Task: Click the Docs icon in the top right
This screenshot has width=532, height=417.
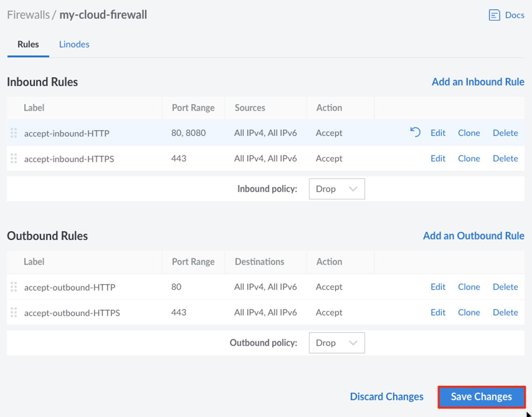Action: pyautogui.click(x=494, y=15)
